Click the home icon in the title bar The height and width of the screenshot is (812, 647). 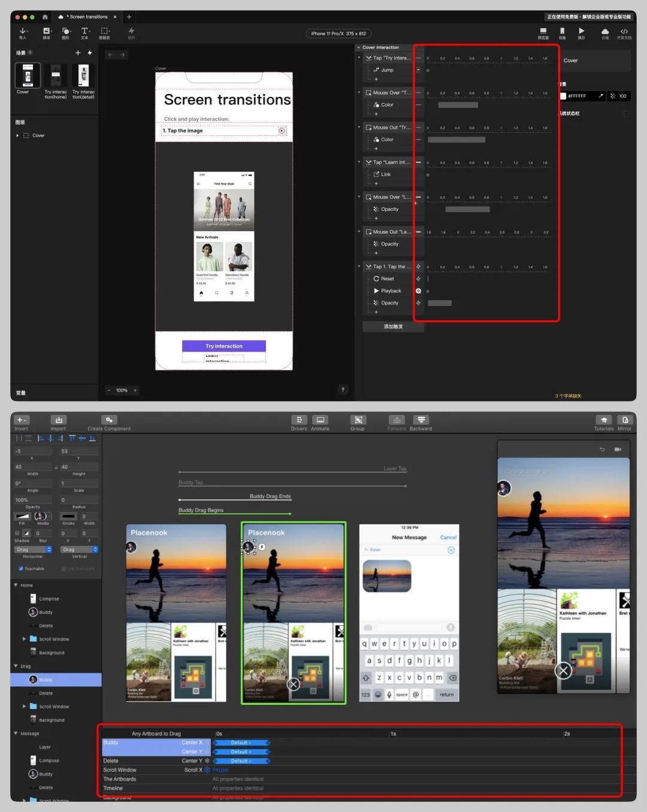click(45, 17)
